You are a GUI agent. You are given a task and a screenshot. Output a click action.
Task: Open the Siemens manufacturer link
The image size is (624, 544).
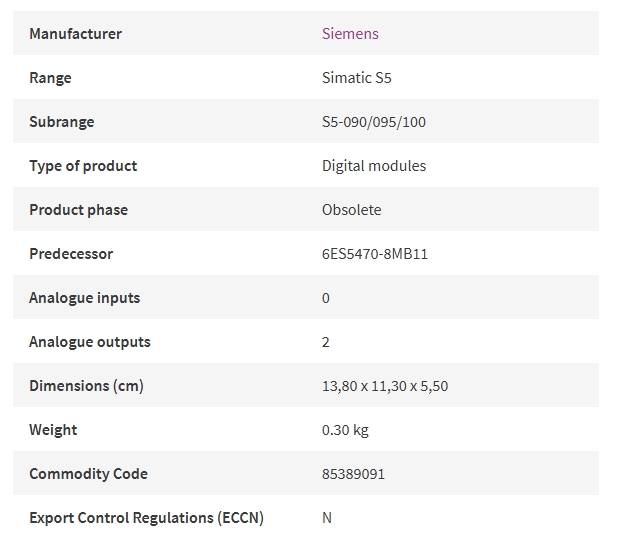point(350,33)
